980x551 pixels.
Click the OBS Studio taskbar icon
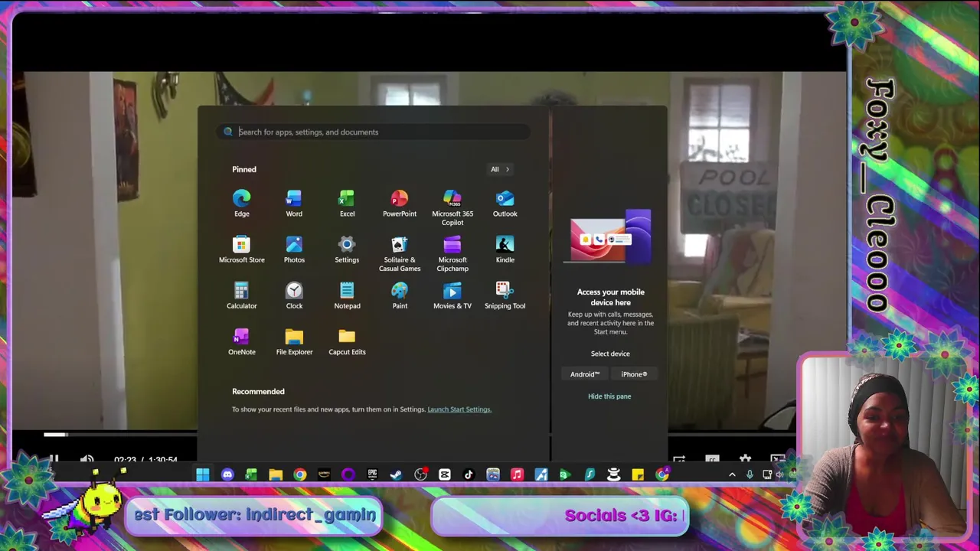[420, 474]
